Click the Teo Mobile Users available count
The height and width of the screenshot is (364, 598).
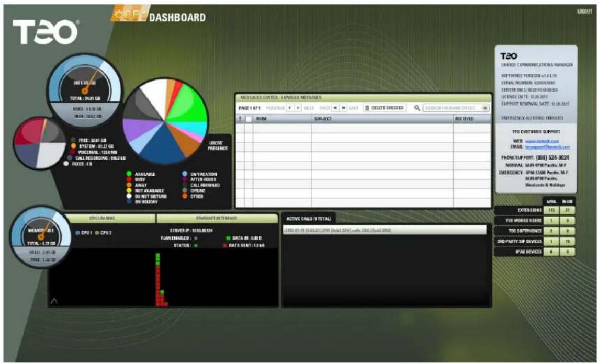click(x=551, y=220)
